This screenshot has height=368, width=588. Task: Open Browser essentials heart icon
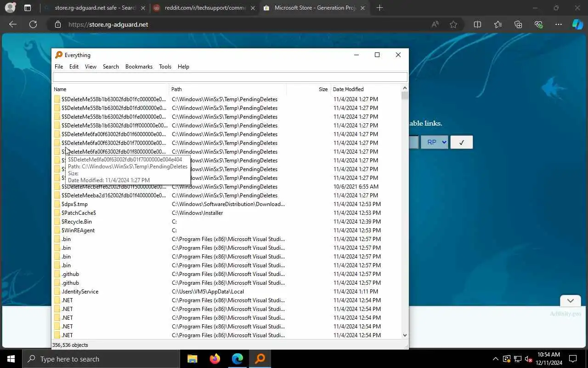click(x=538, y=24)
